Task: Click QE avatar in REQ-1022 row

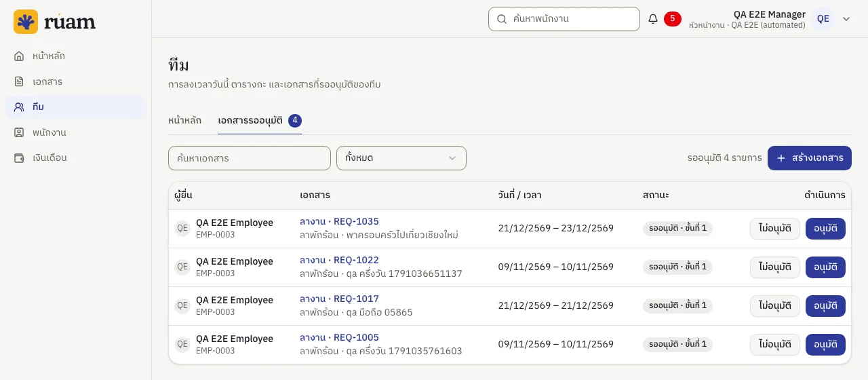Action: click(x=182, y=267)
